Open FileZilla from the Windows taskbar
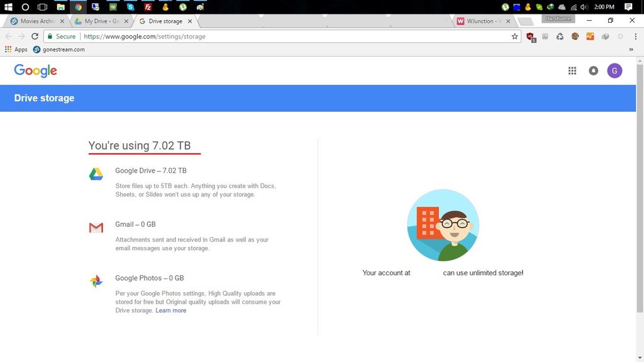 point(148,7)
